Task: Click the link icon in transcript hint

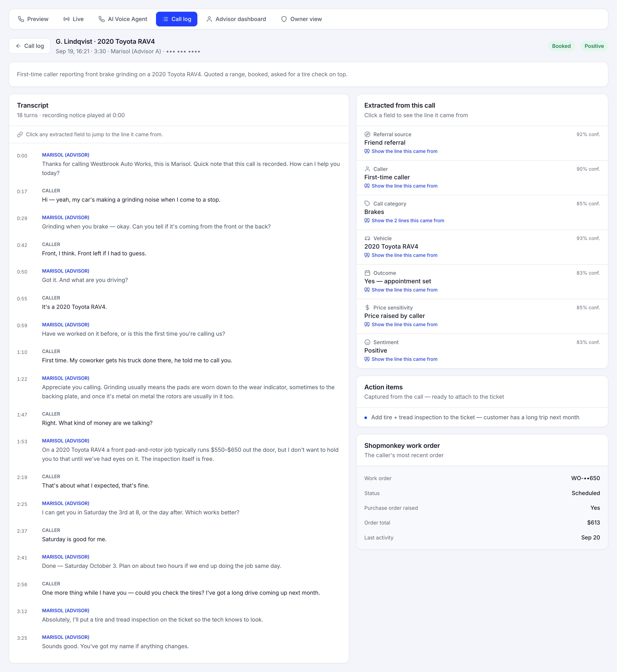Action: point(20,134)
